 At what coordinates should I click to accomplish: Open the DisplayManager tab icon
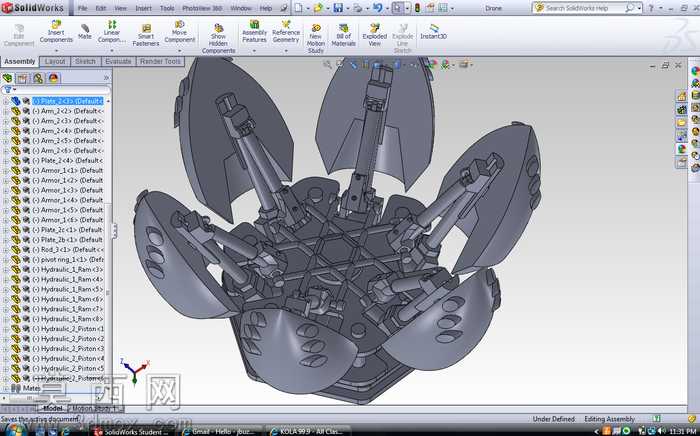click(x=54, y=78)
